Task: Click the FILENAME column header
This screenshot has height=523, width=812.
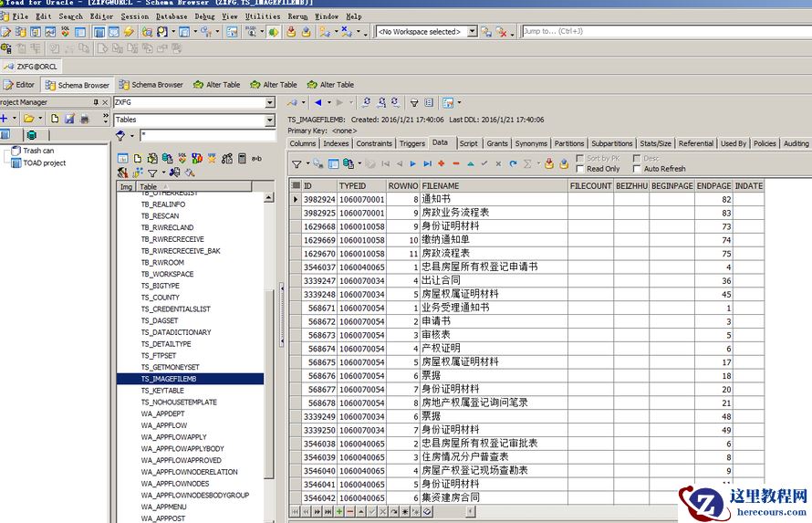Action: (440, 185)
